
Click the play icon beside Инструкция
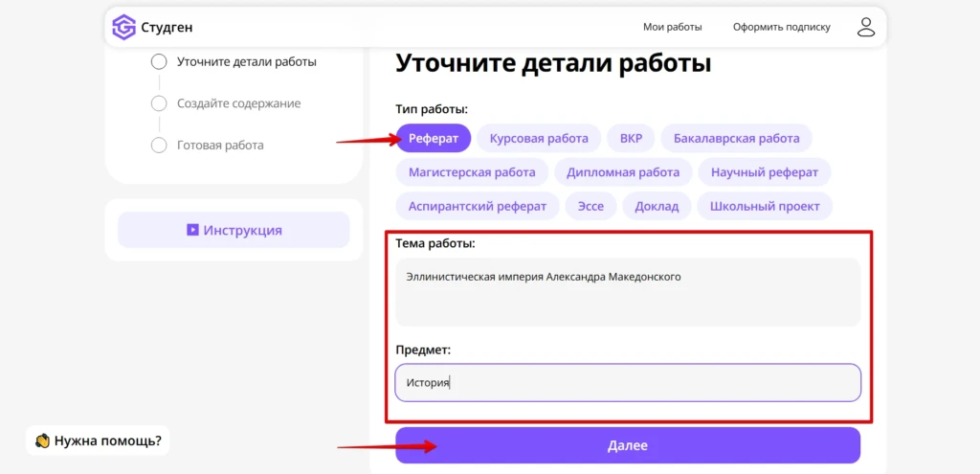pos(192,230)
